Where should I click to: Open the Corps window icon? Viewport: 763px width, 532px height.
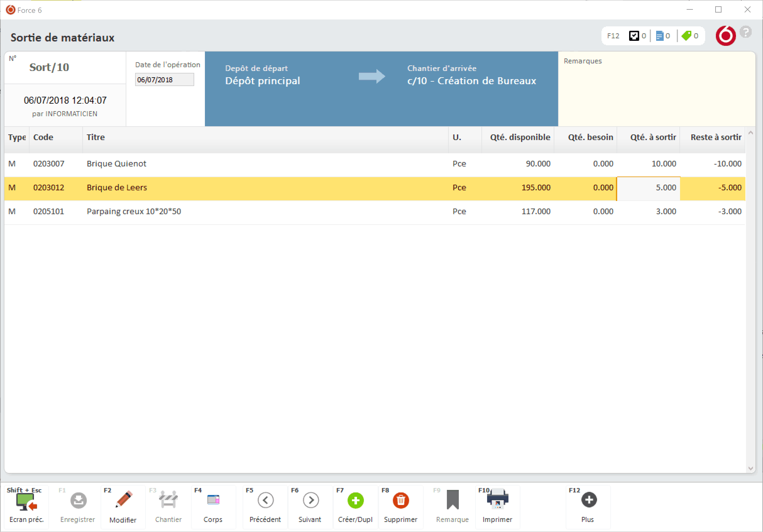(213, 500)
